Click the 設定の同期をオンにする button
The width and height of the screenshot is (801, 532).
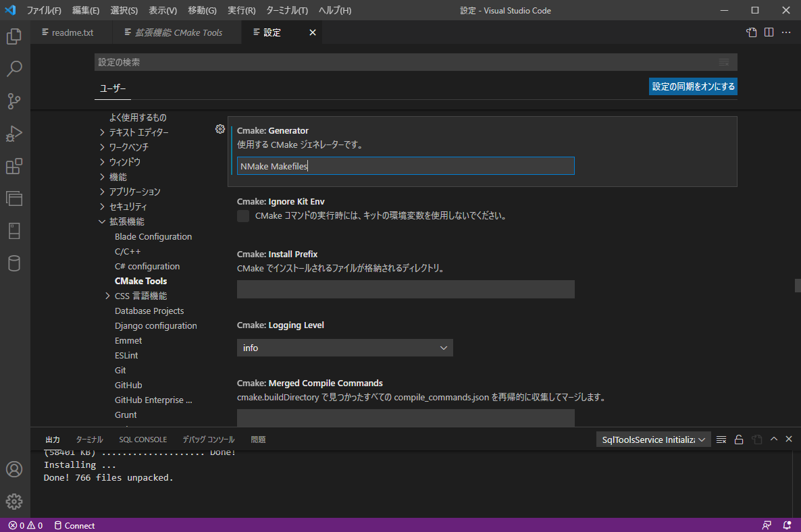(x=692, y=86)
